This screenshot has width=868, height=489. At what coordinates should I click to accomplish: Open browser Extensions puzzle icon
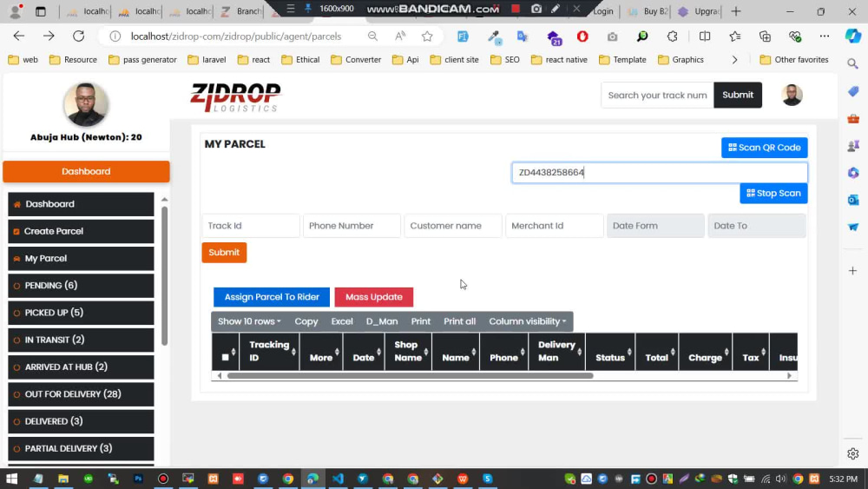tap(672, 36)
